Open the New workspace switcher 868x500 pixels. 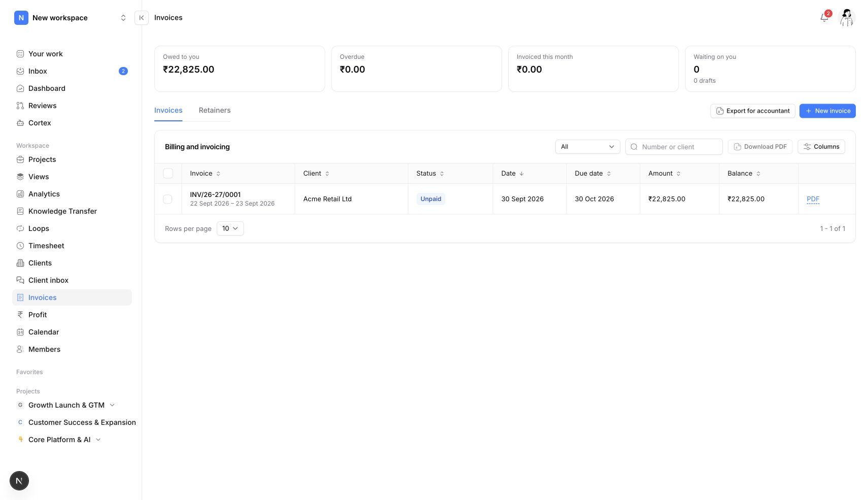click(71, 18)
